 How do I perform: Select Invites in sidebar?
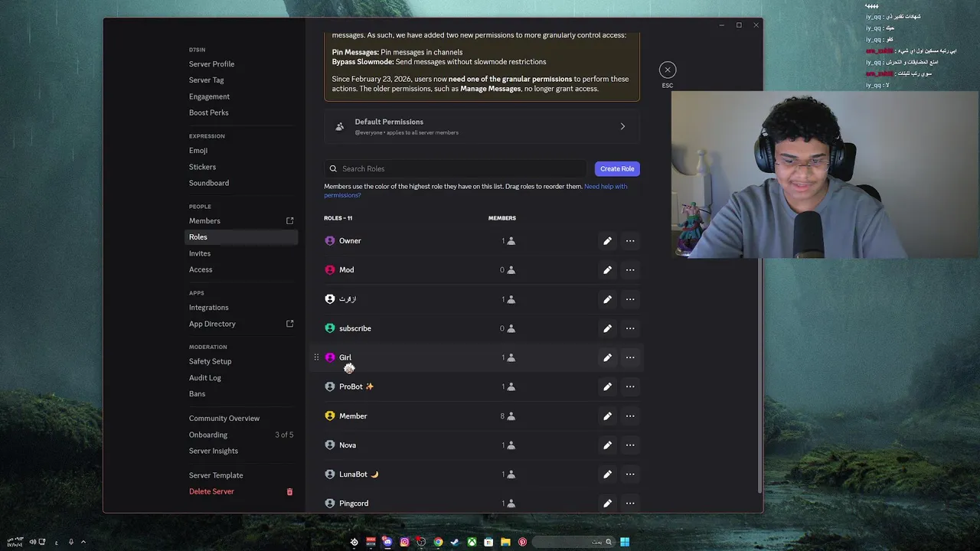point(200,253)
